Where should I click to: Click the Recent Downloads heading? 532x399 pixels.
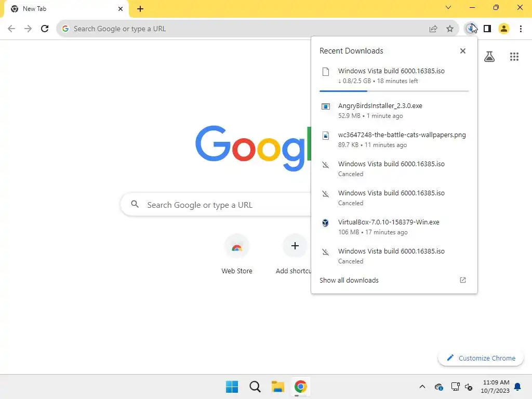pyautogui.click(x=351, y=51)
